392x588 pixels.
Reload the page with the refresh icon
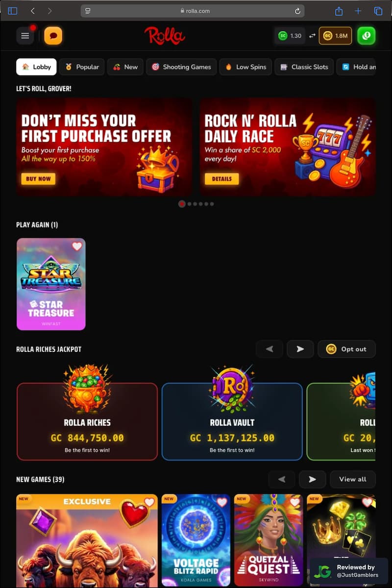(297, 11)
